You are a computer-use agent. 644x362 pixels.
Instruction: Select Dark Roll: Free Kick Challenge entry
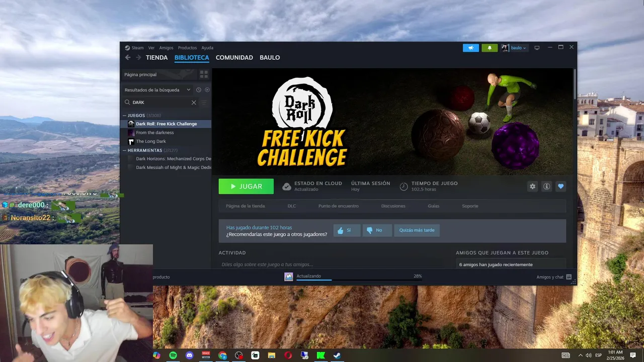point(166,124)
